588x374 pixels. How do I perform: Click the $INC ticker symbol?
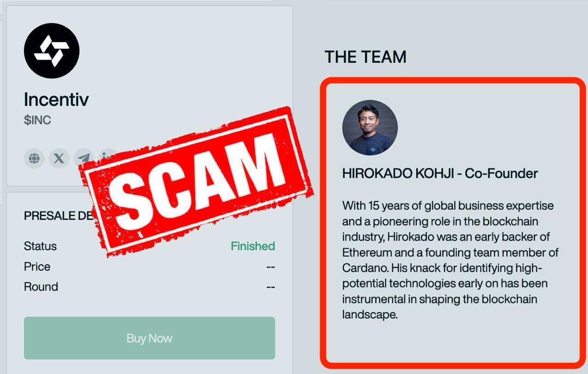(37, 120)
